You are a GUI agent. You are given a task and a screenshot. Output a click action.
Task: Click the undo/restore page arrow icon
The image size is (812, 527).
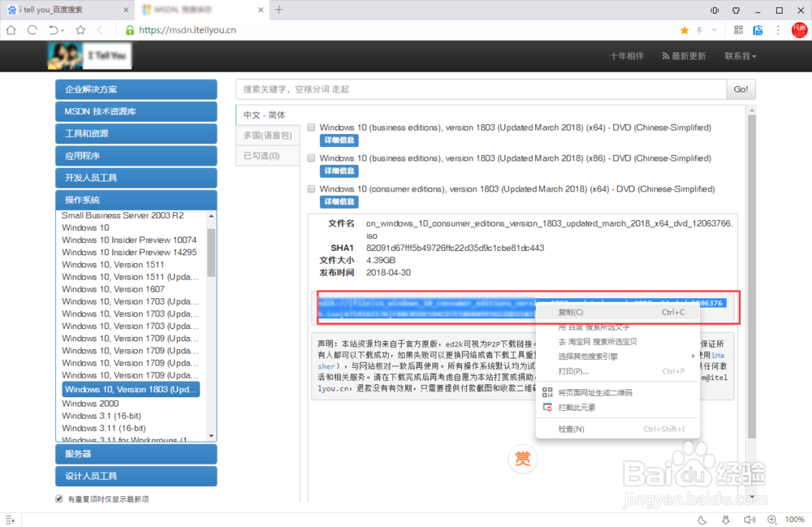click(54, 30)
